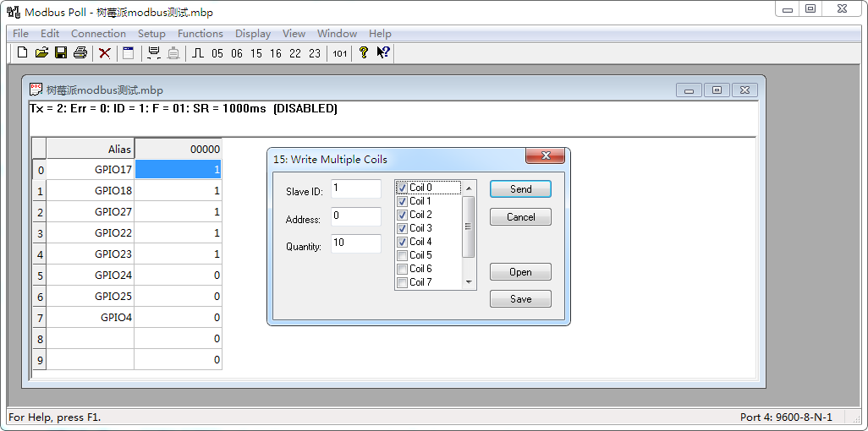Screen dimensions: 868x431
Task: Click the Modbus Poll app icon in title bar
Action: coord(14,12)
